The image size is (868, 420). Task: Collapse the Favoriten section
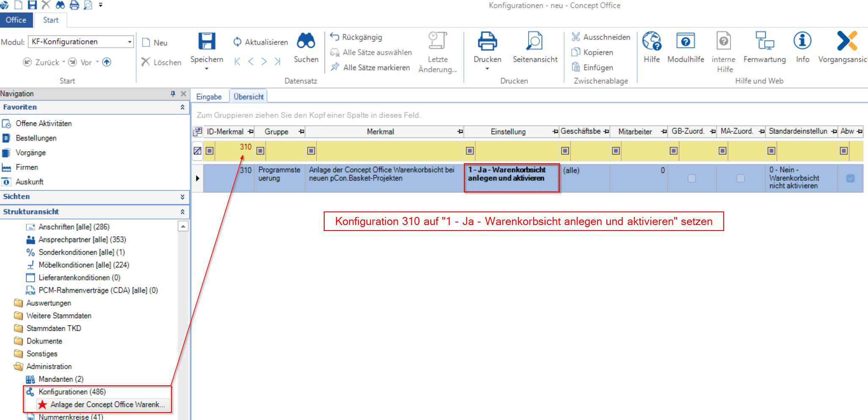point(182,107)
